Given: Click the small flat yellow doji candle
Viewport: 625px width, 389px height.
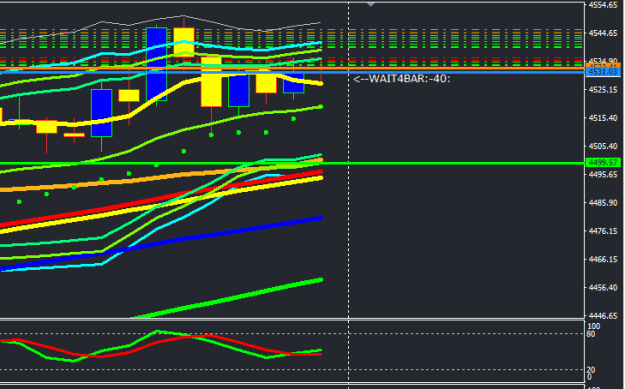Looking at the screenshot, I should tap(74, 135).
